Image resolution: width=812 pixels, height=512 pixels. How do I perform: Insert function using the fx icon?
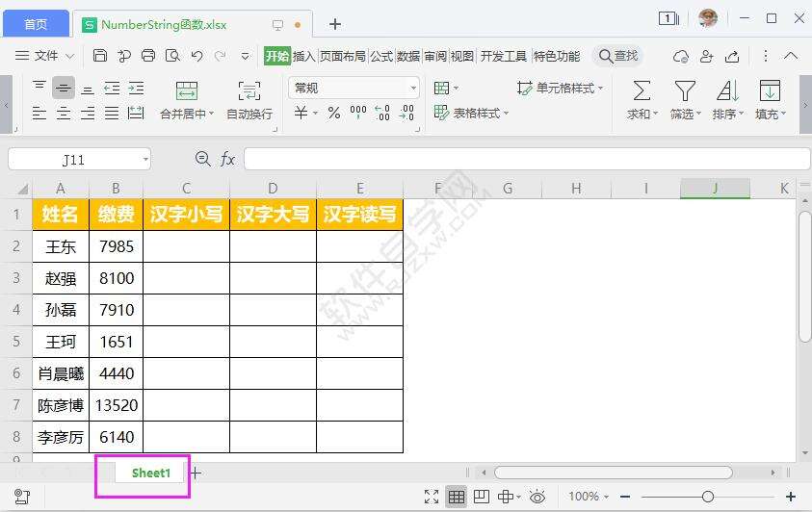[228, 159]
